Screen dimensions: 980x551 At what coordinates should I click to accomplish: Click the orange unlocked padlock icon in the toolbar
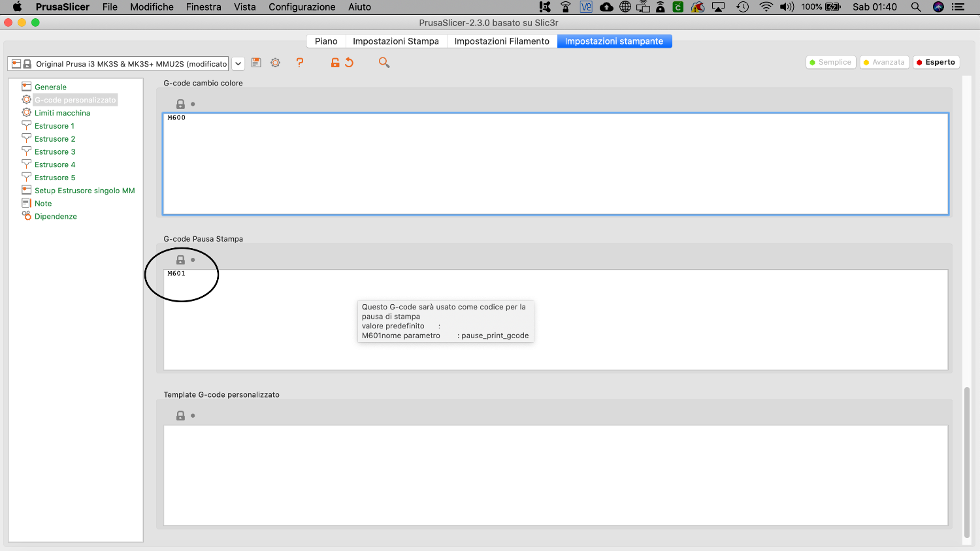(x=335, y=63)
